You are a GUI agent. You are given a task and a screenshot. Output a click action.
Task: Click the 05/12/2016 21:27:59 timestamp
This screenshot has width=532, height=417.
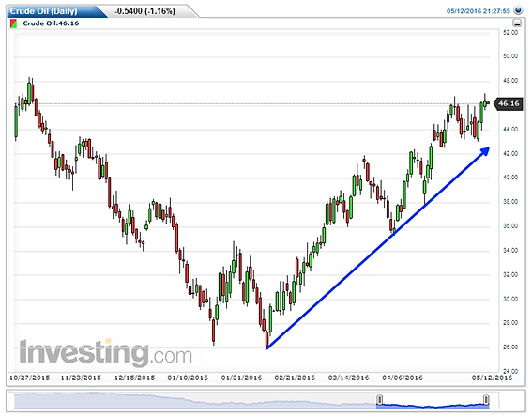[478, 11]
